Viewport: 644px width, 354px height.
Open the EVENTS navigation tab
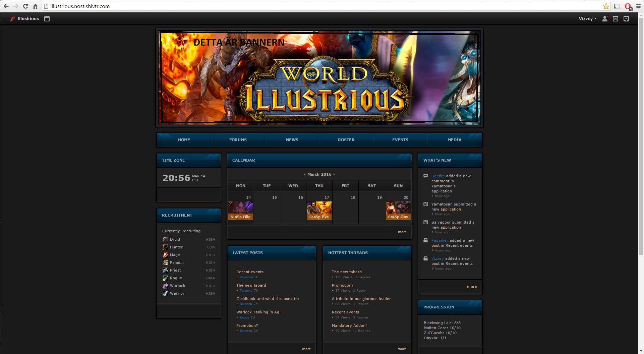coord(400,140)
